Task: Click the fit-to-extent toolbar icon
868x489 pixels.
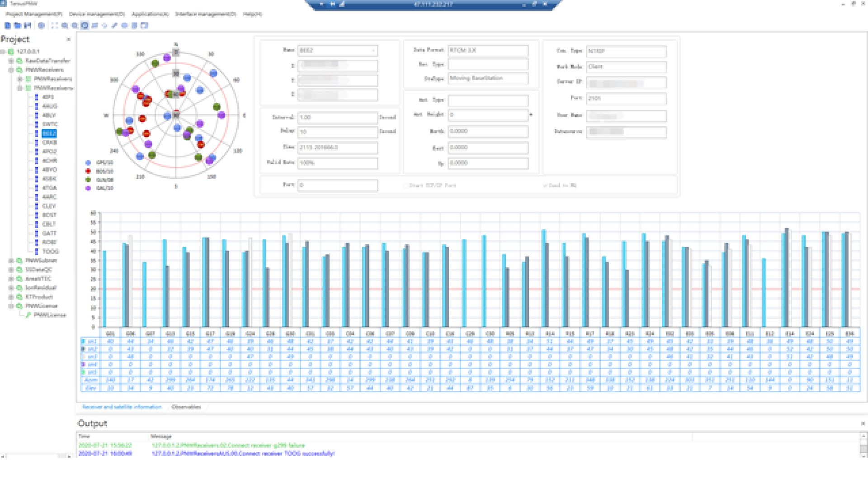Action: click(x=55, y=25)
